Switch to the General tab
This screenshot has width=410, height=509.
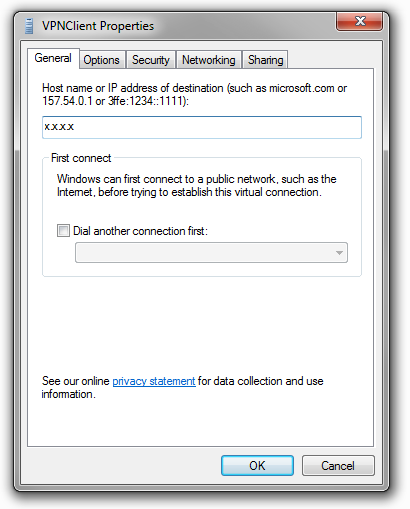(53, 58)
